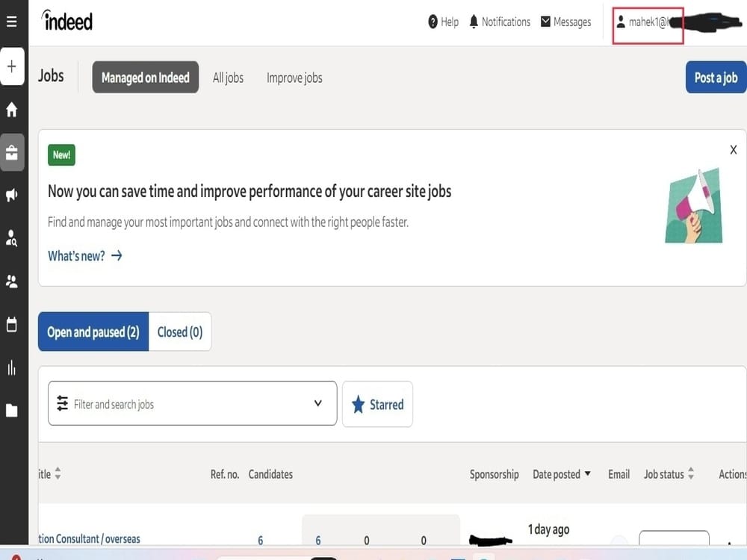This screenshot has height=560, width=747.
Task: Open Messages envelope link
Action: click(x=566, y=22)
